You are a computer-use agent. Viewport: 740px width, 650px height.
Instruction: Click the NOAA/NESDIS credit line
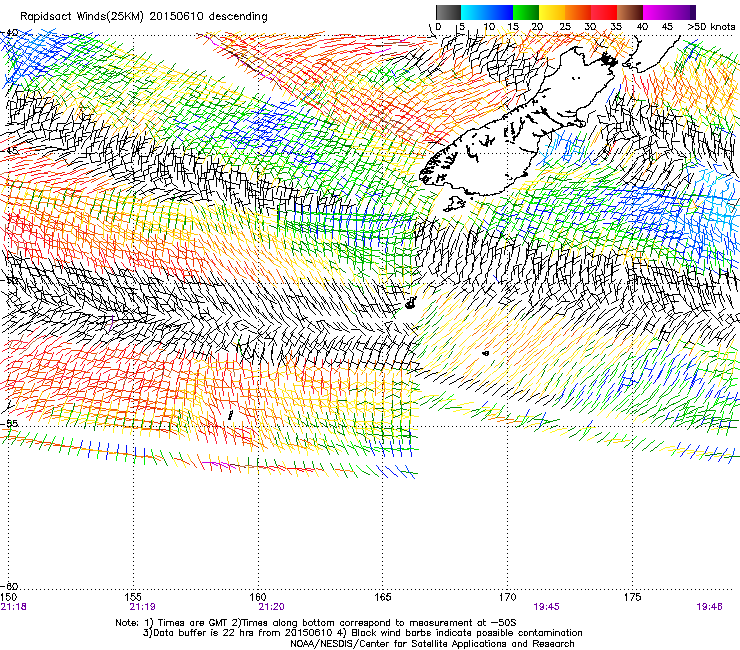[432, 644]
